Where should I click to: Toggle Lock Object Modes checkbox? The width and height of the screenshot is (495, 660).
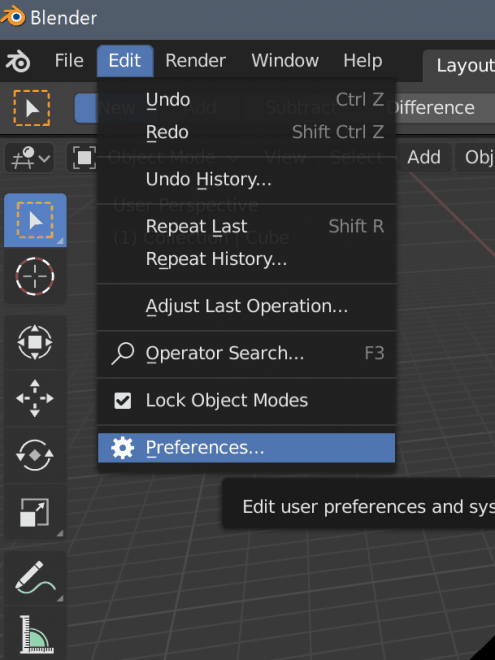tap(122, 401)
